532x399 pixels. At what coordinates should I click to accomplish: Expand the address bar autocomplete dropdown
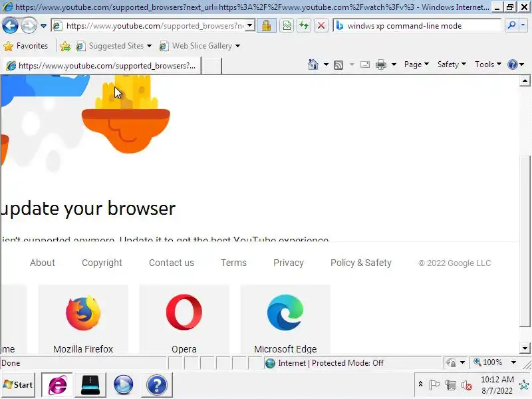(250, 26)
